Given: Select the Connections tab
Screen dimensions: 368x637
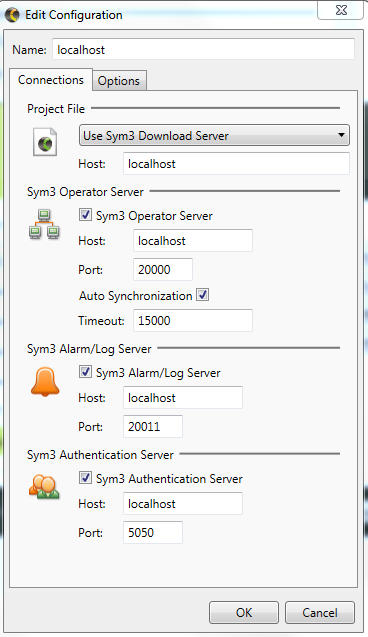Looking at the screenshot, I should 51,80.
